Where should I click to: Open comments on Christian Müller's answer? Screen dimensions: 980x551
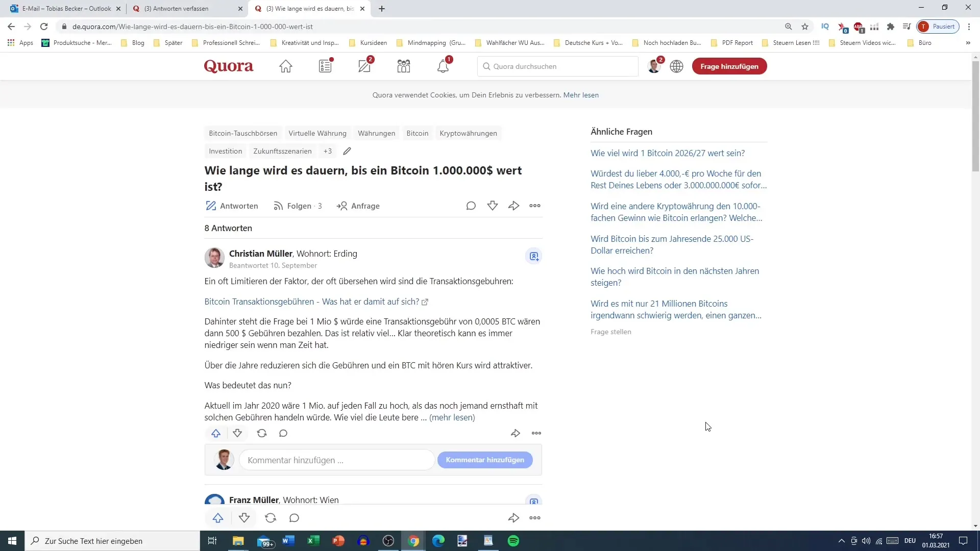click(x=283, y=433)
